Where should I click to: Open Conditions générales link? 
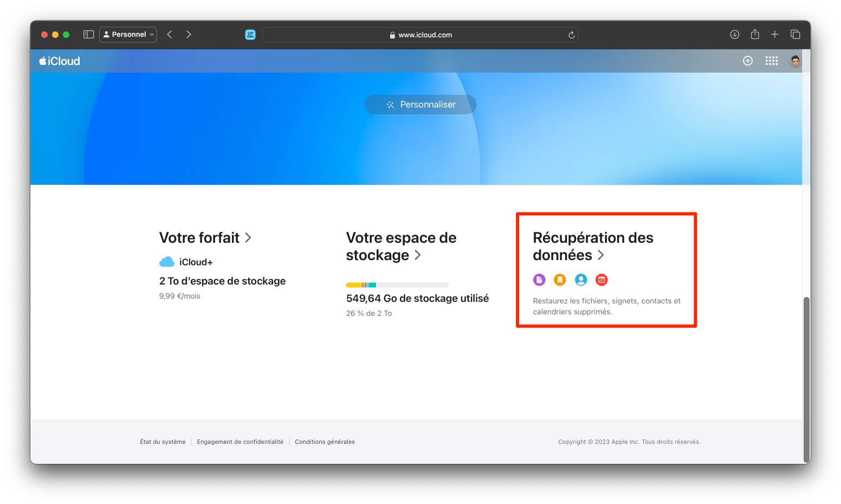325,442
